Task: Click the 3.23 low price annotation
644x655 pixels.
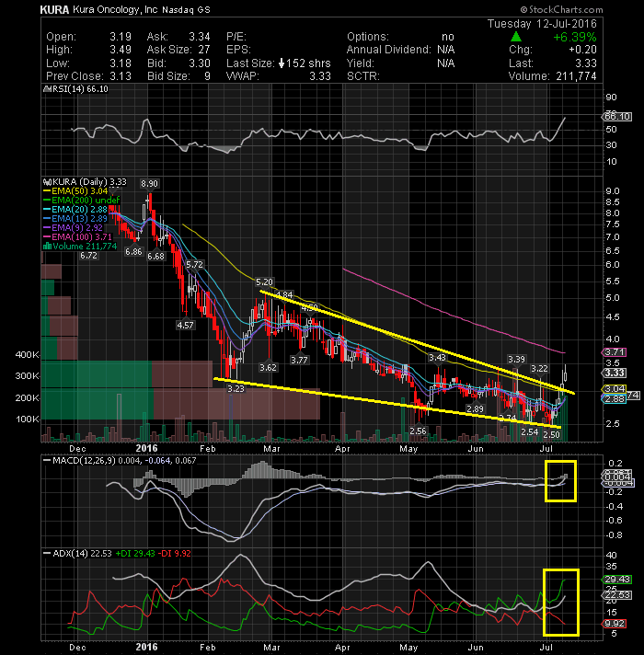Action: pyautogui.click(x=236, y=388)
